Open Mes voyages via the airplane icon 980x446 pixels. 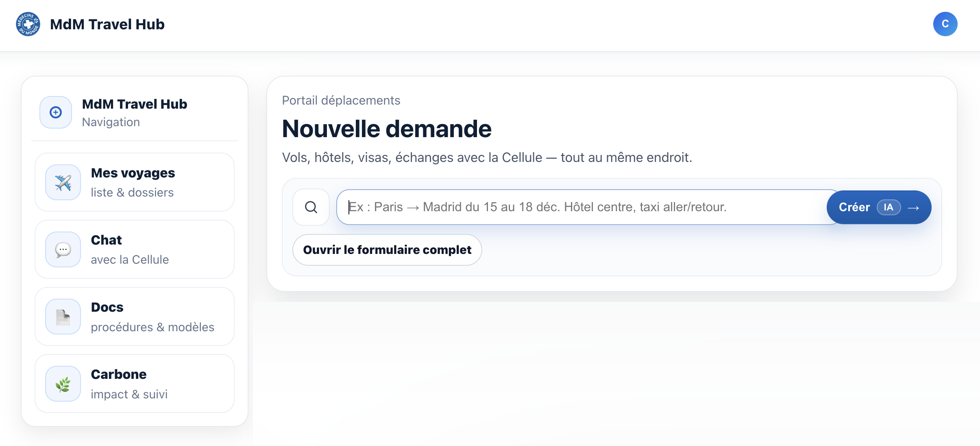[x=63, y=182]
